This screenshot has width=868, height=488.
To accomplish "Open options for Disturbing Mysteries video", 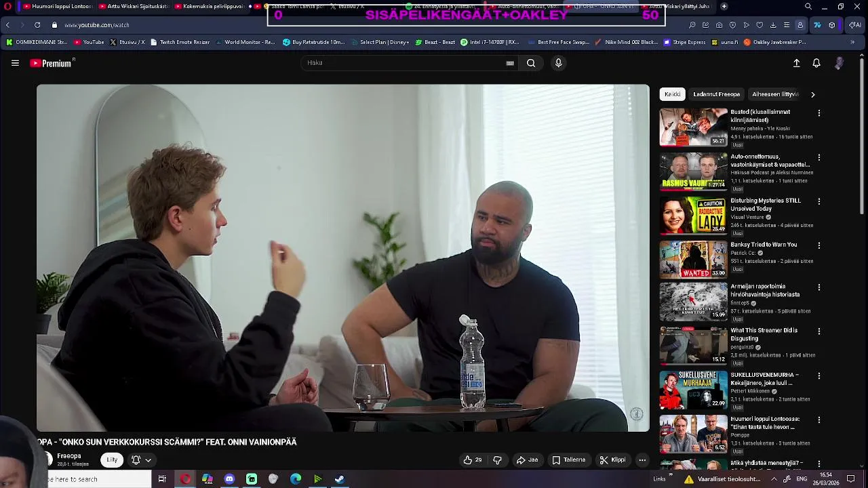I will tap(819, 201).
